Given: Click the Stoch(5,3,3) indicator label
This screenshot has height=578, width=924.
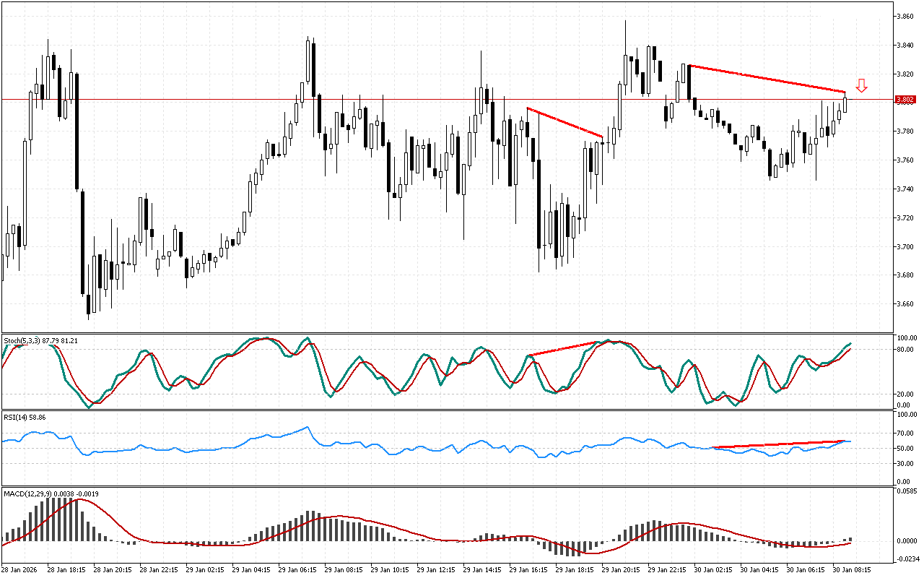Looking at the screenshot, I should click(40, 340).
